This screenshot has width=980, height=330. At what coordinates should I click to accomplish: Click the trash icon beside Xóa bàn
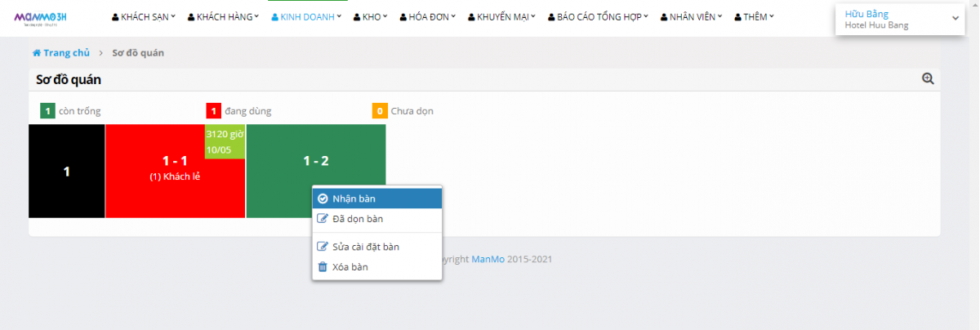click(x=323, y=267)
